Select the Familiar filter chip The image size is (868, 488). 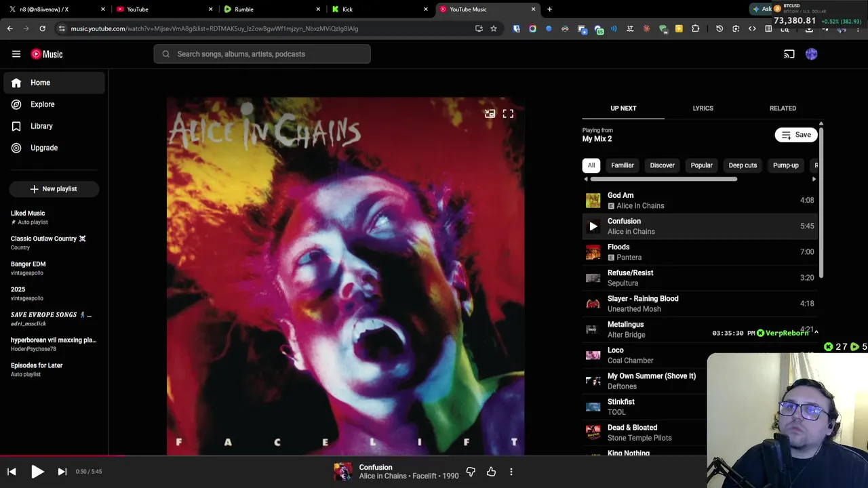pyautogui.click(x=623, y=165)
